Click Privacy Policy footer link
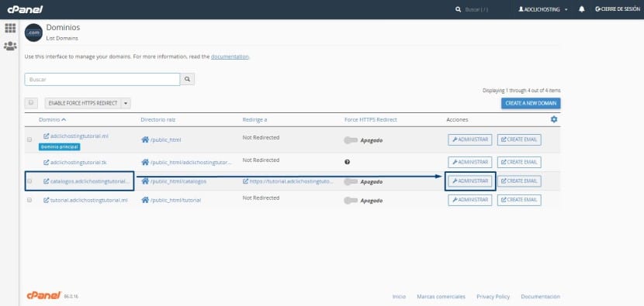Screen dimensions: 644x306 pyautogui.click(x=493, y=296)
